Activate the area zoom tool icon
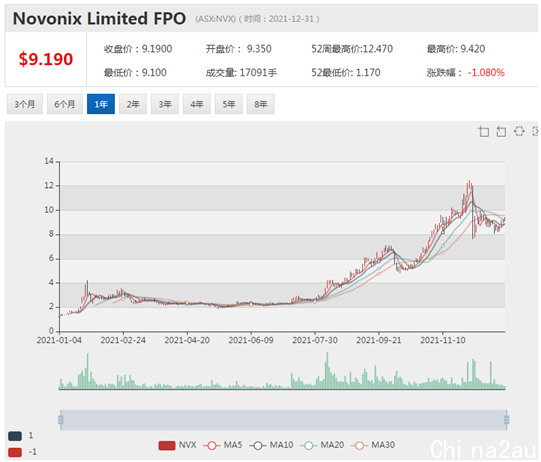Screen dimensions: 541x462 483,131
